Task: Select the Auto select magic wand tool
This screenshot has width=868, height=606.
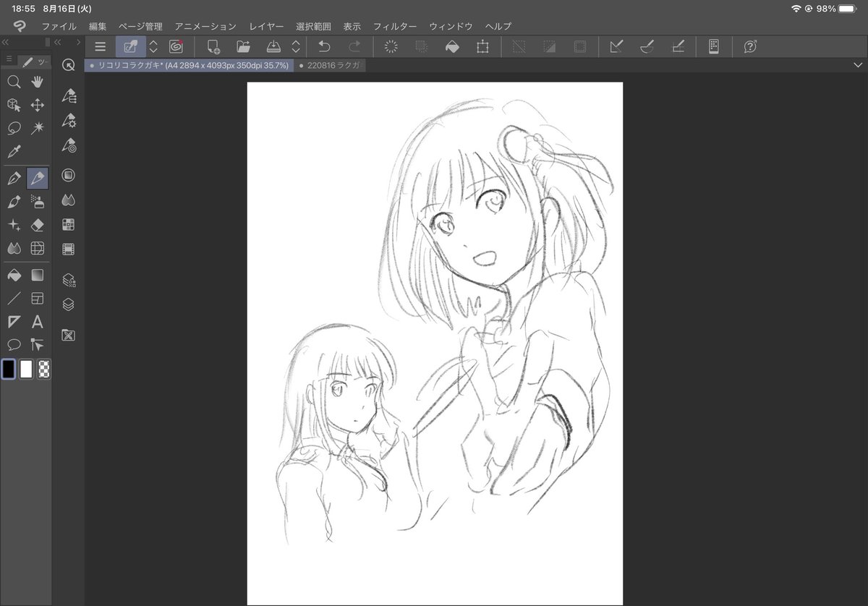Action: point(38,129)
